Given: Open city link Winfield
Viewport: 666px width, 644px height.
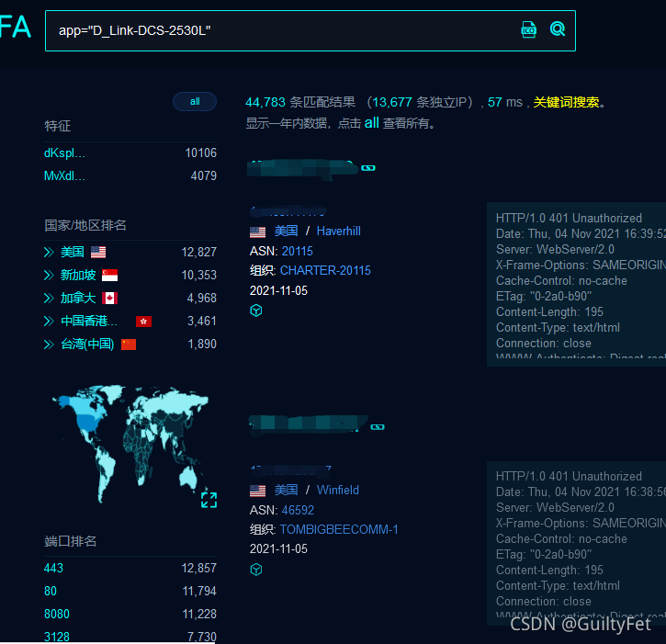Looking at the screenshot, I should click(x=338, y=490).
